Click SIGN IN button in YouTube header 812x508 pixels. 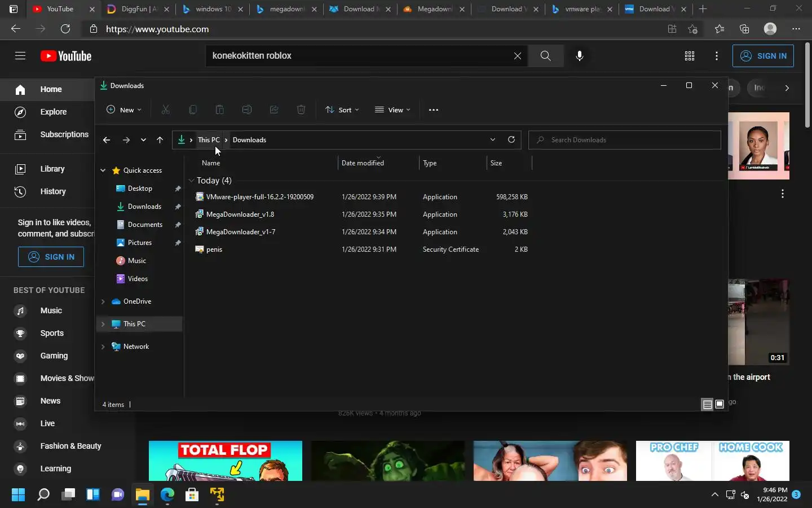tap(763, 56)
